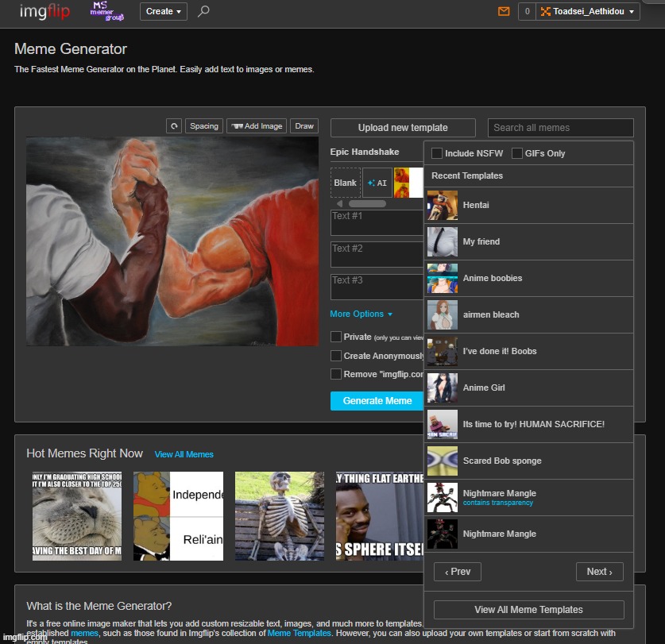The width and height of the screenshot is (665, 644).
Task: Click into the Text #1 box
Action: point(377,222)
